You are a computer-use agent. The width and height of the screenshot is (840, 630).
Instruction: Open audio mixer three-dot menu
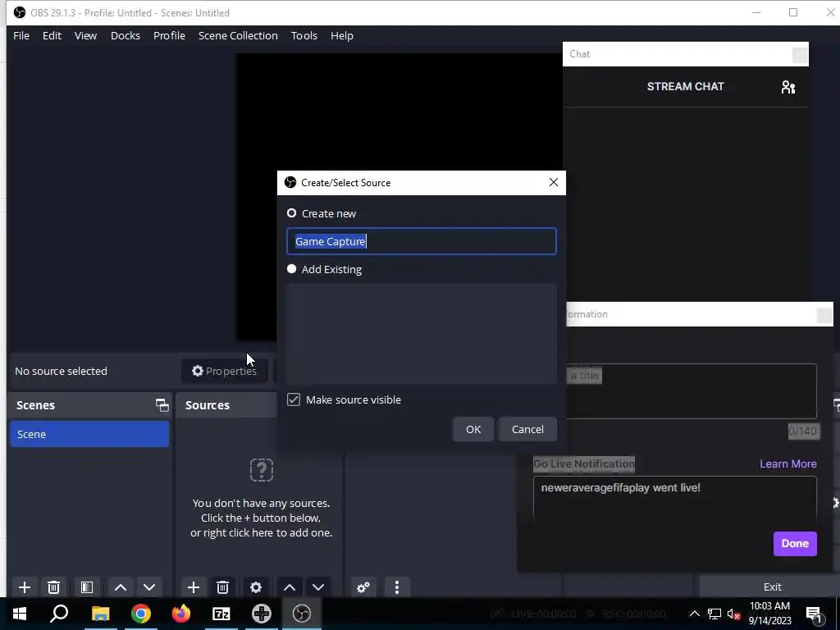coord(397,587)
